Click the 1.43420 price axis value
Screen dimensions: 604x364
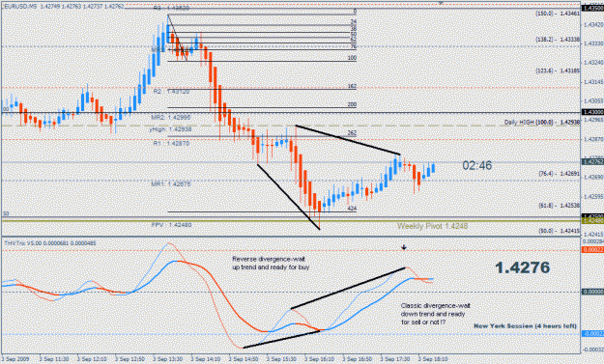[593, 24]
